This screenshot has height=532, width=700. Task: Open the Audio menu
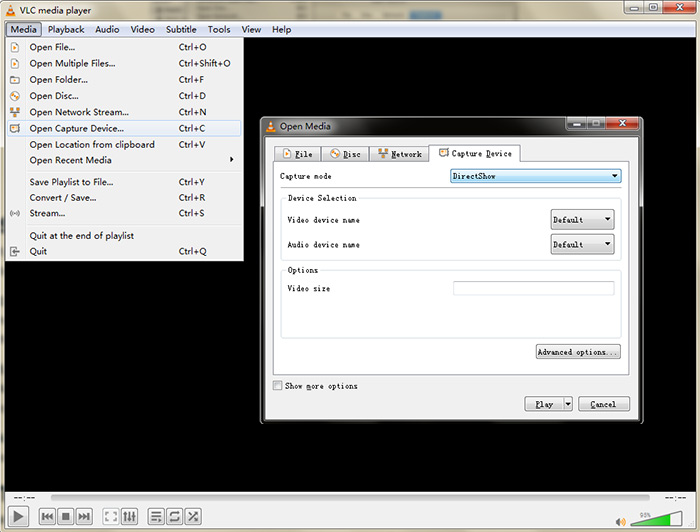[107, 29]
